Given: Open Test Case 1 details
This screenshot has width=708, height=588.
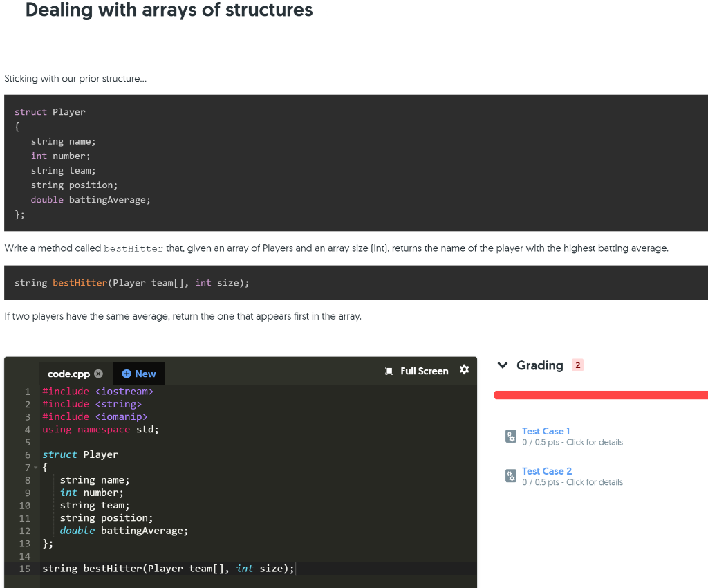Looking at the screenshot, I should [546, 431].
